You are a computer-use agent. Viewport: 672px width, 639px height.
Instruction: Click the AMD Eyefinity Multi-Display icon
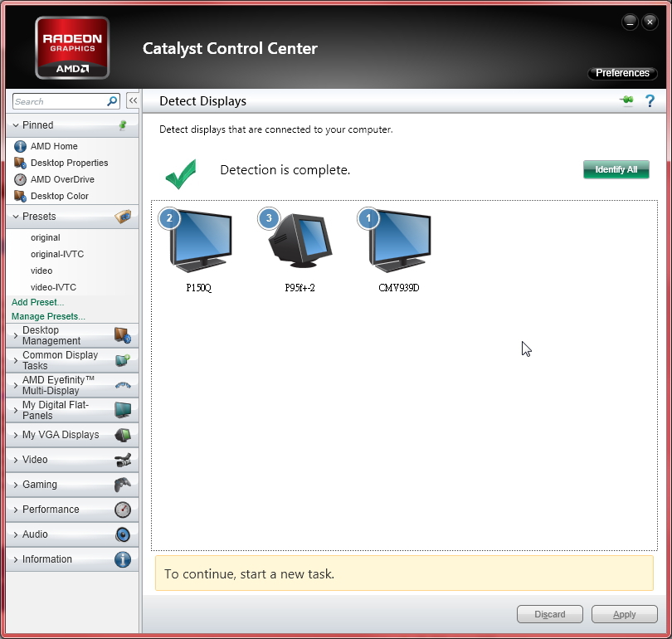[x=123, y=385]
